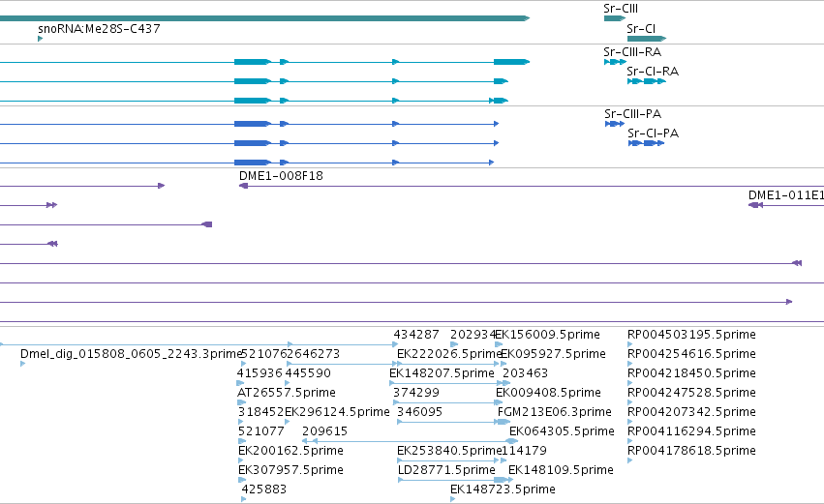Select RP004247528.5prime EST entry
824x504 pixels.
pyautogui.click(x=691, y=393)
